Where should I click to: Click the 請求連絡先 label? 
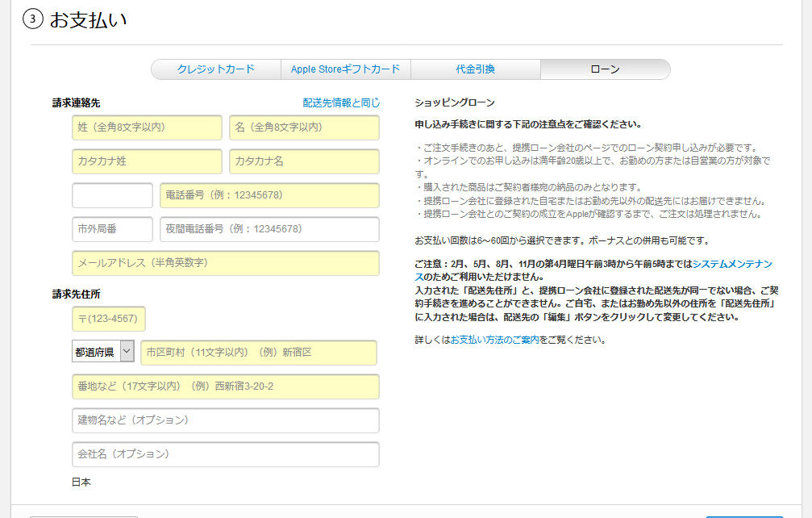click(76, 103)
